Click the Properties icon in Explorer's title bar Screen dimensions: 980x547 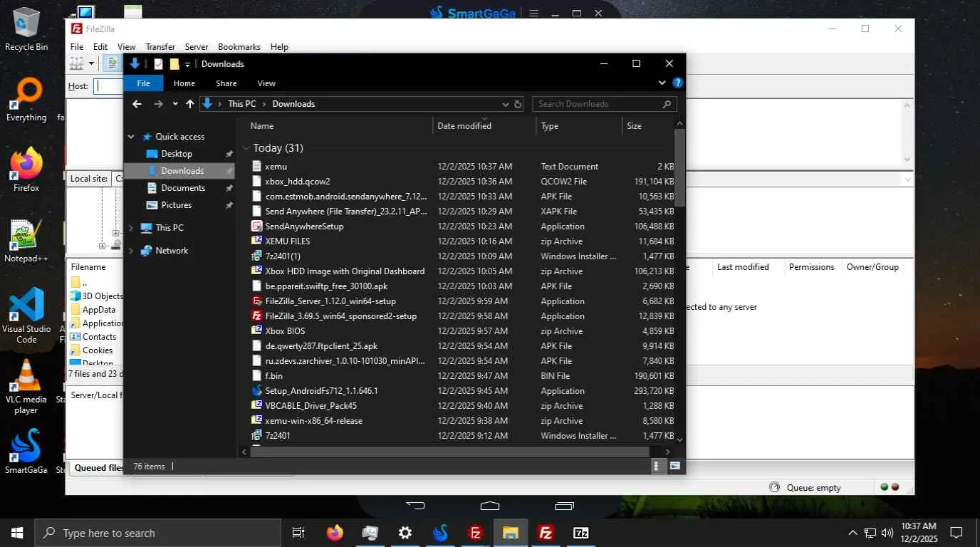pyautogui.click(x=158, y=64)
